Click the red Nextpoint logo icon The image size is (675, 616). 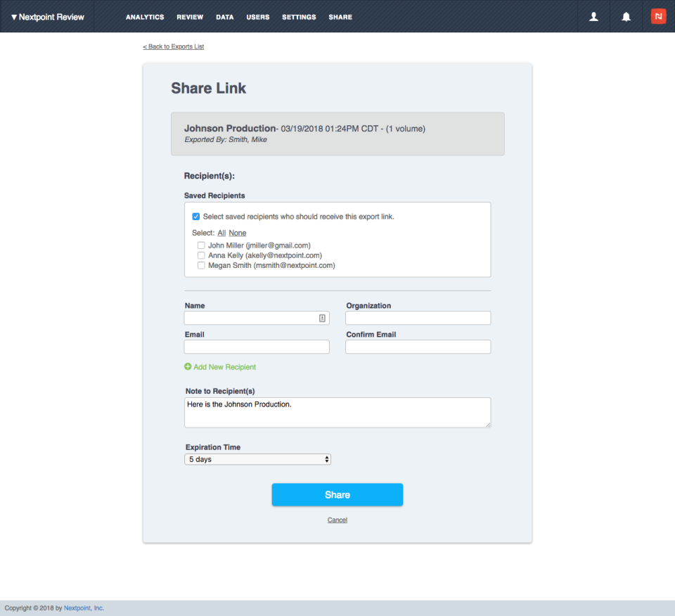[x=658, y=16]
